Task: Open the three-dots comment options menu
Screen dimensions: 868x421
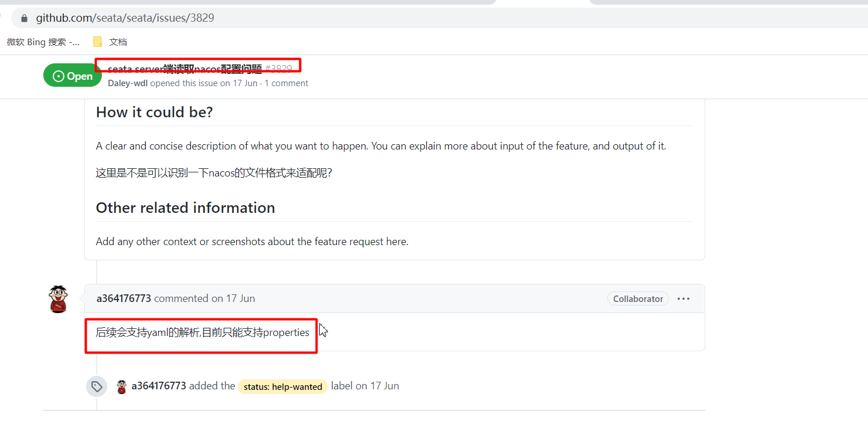Action: (x=683, y=298)
